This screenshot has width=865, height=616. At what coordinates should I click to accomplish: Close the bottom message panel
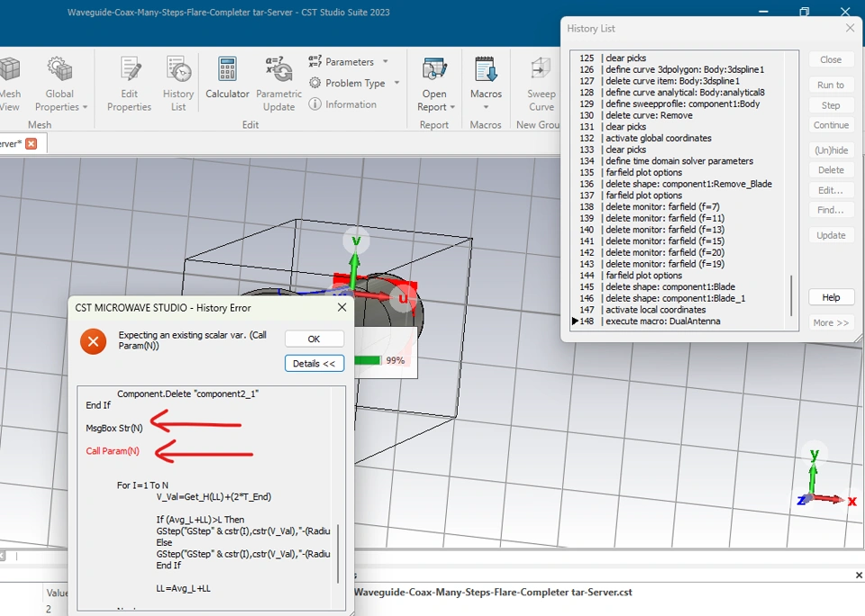click(859, 575)
